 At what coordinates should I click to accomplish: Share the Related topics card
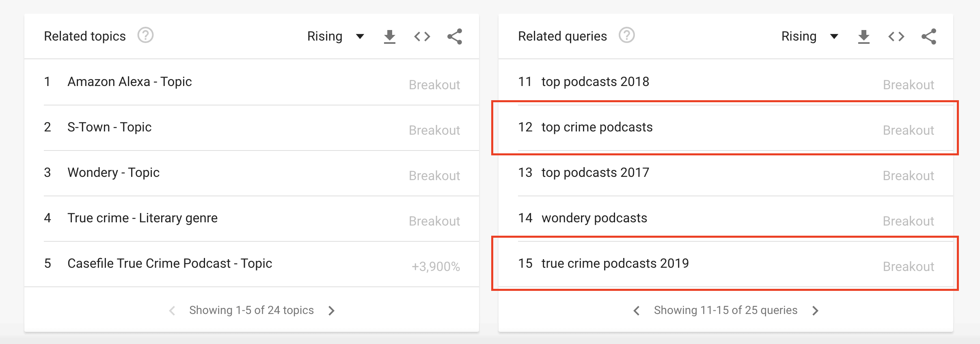pos(455,37)
